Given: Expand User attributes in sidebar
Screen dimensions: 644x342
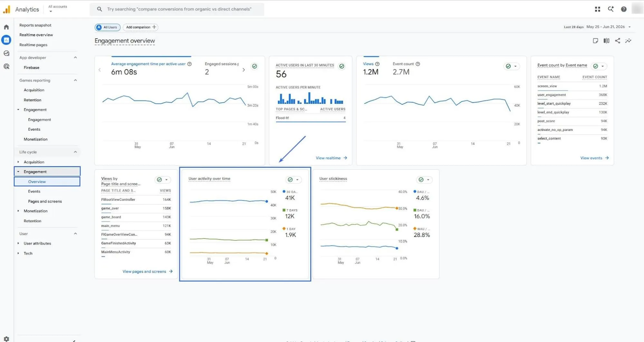Looking at the screenshot, I should coord(18,243).
